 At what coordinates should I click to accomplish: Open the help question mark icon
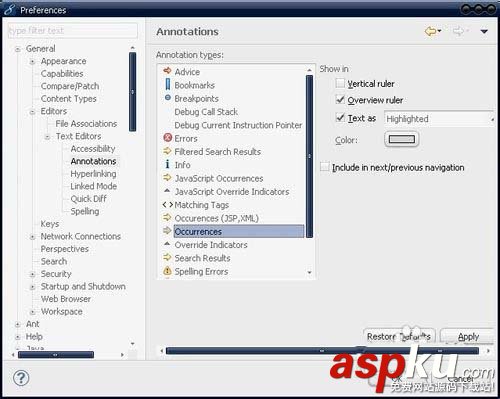point(21,378)
